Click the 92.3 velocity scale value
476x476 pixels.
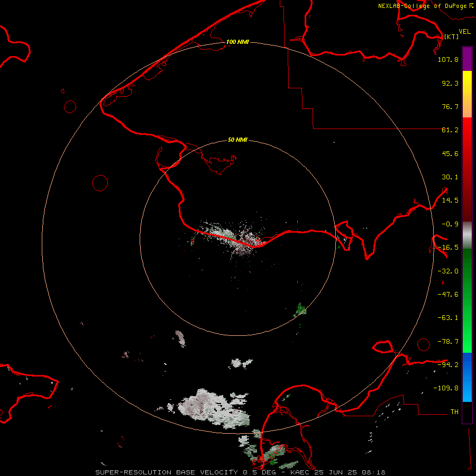pos(450,83)
